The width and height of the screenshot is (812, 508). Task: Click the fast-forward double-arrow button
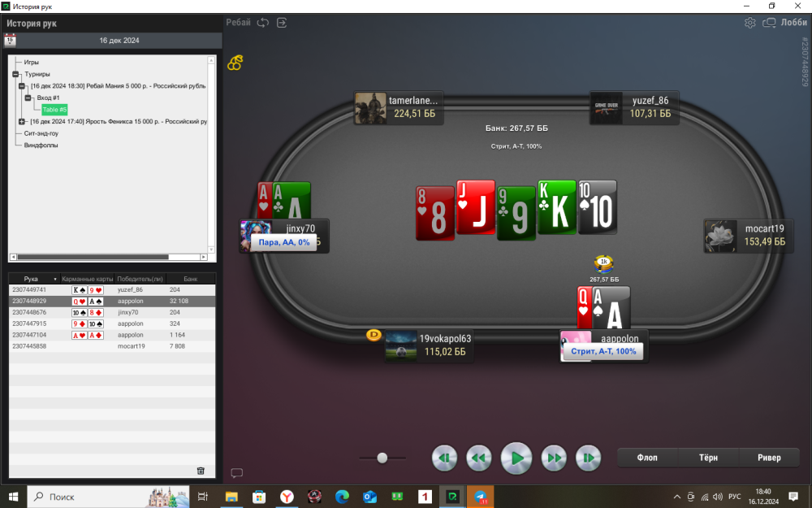[553, 458]
